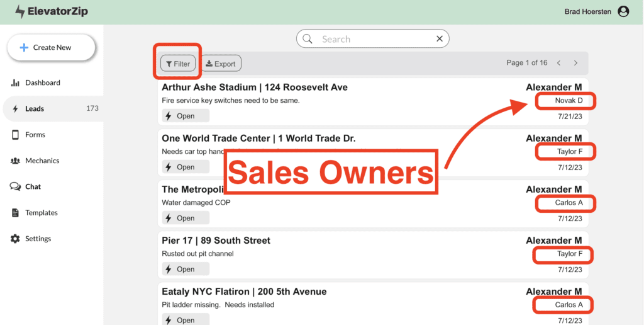Click lightning icon on Water damaged COP status
644x325 pixels.
[x=169, y=218]
